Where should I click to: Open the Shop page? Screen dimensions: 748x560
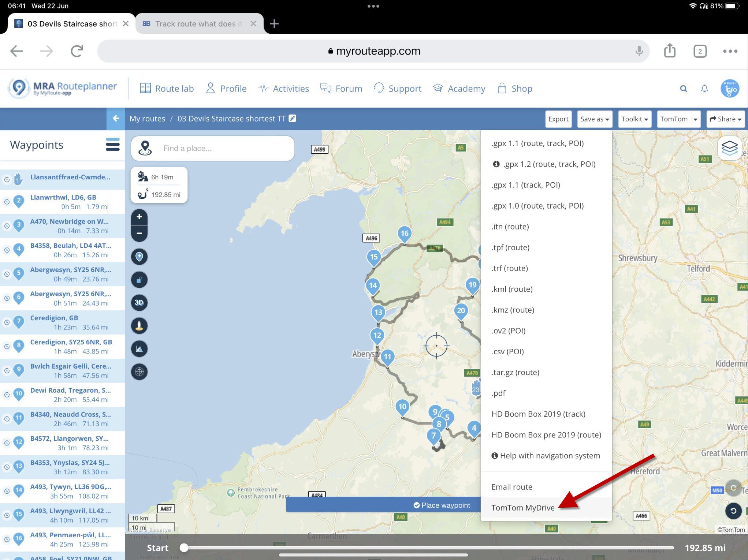click(515, 89)
